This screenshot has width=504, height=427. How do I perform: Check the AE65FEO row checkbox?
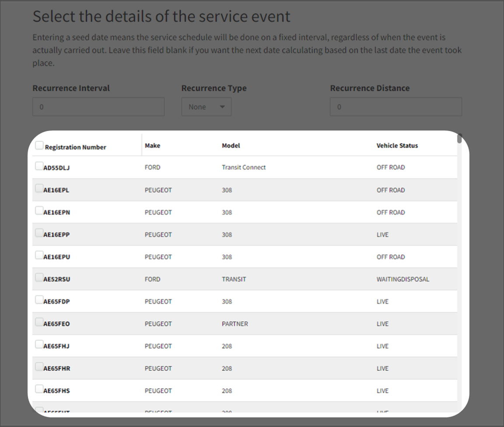coord(39,322)
